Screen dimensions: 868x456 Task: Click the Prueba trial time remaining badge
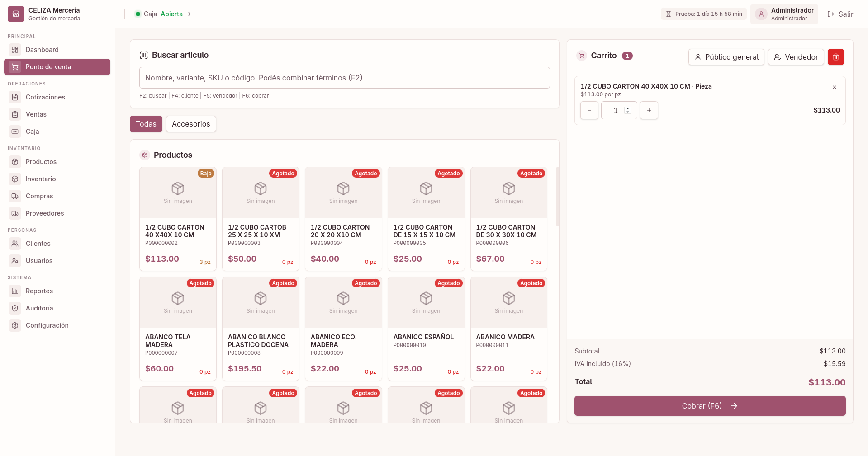(x=704, y=14)
